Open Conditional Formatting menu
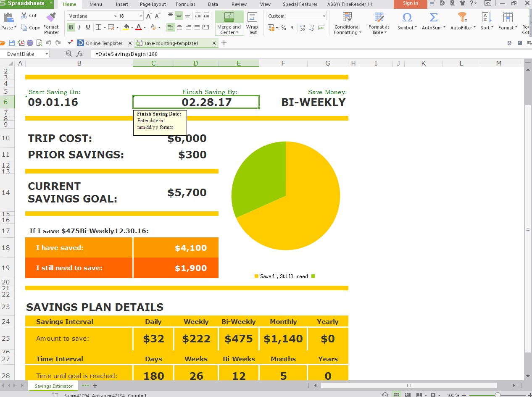Image resolution: width=532 pixels, height=397 pixels. coord(347,24)
